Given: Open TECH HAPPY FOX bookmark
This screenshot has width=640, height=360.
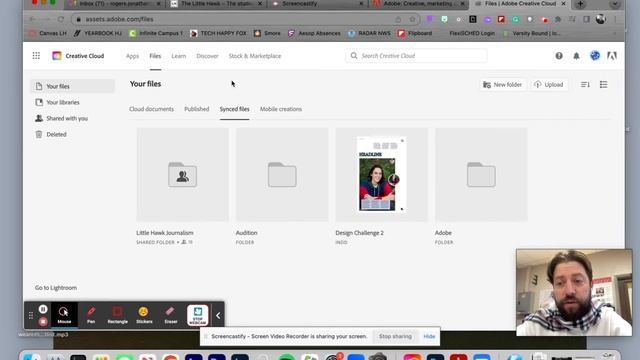Looking at the screenshot, I should 218,33.
